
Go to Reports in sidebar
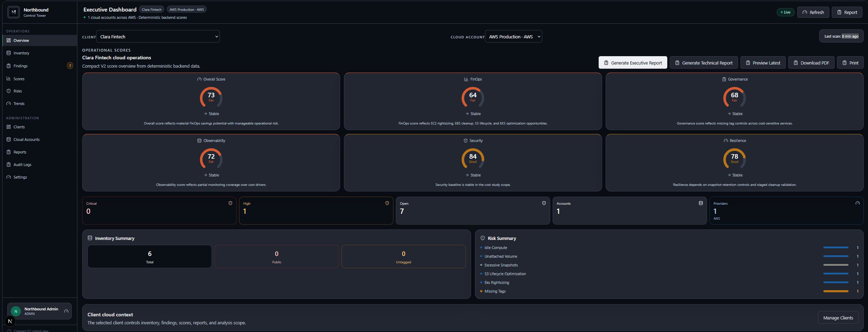coord(39,152)
